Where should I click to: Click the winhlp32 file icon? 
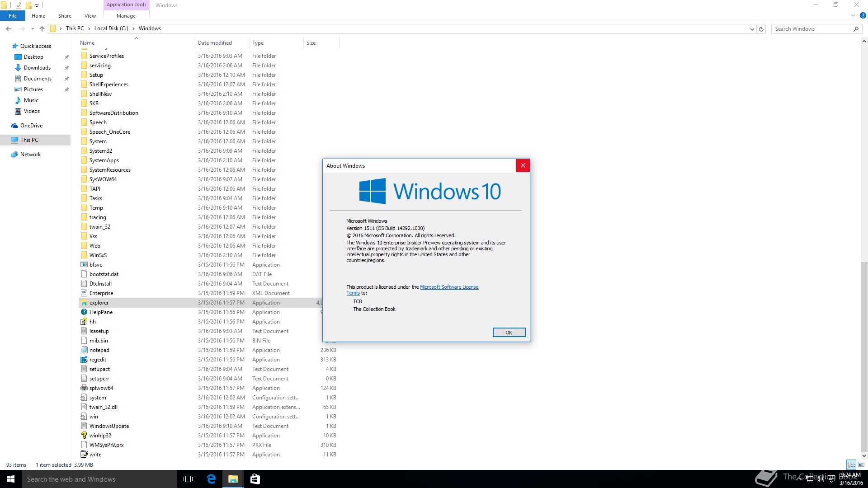click(x=84, y=436)
